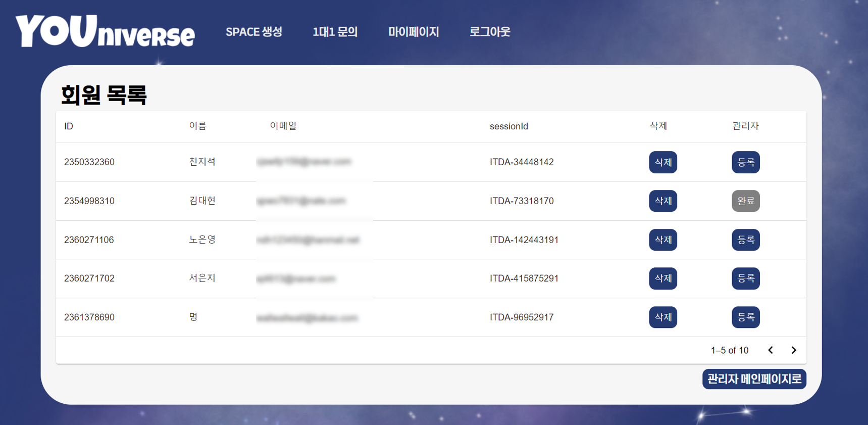Select ID cell 2354998310

point(89,201)
